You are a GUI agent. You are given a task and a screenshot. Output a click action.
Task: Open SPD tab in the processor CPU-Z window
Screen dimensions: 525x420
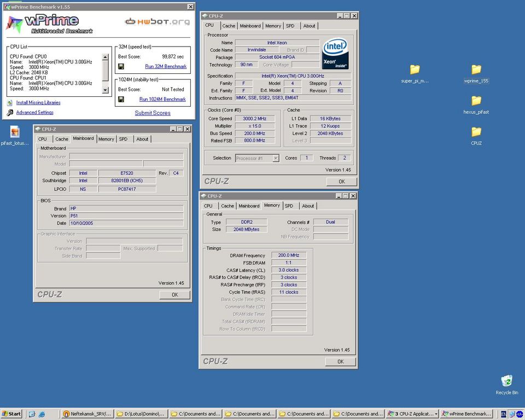tap(290, 26)
